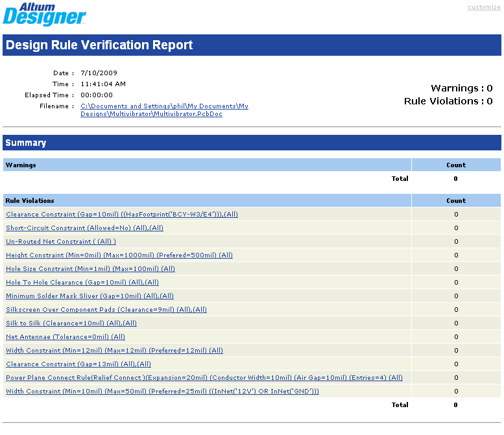
Task: Open Hole To Hole Clearance rule
Action: coord(82,282)
